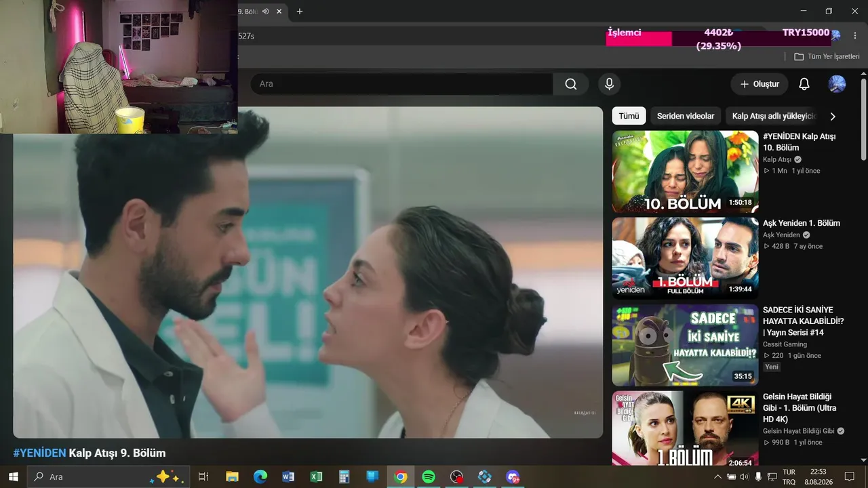Open Task View on the taskbar
The width and height of the screenshot is (868, 488).
[203, 476]
